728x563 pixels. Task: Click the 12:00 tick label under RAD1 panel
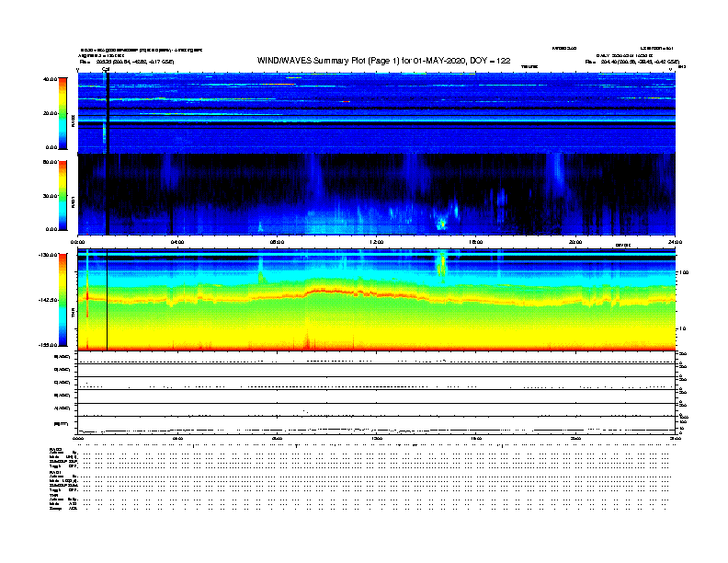377,242
